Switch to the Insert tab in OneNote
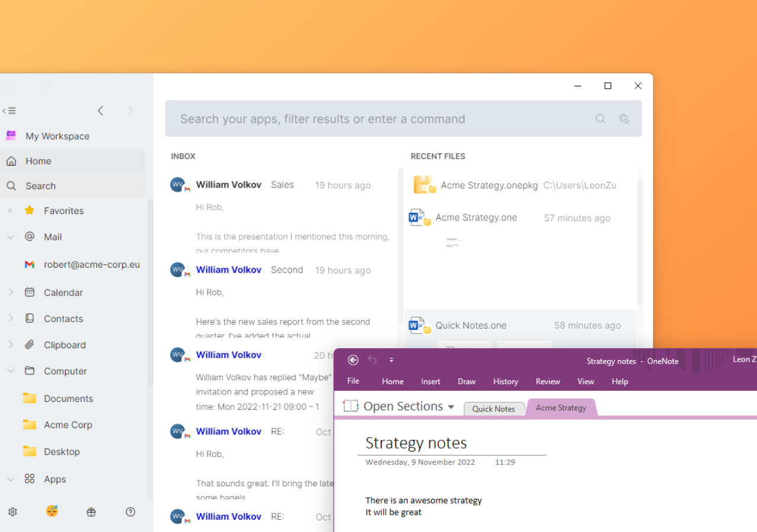Image resolution: width=757 pixels, height=532 pixels. pyautogui.click(x=431, y=381)
